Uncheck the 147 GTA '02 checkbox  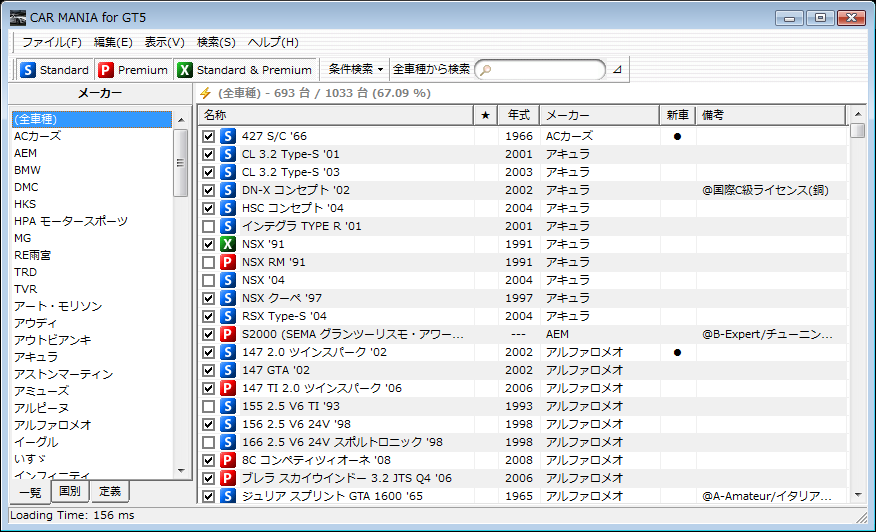208,370
